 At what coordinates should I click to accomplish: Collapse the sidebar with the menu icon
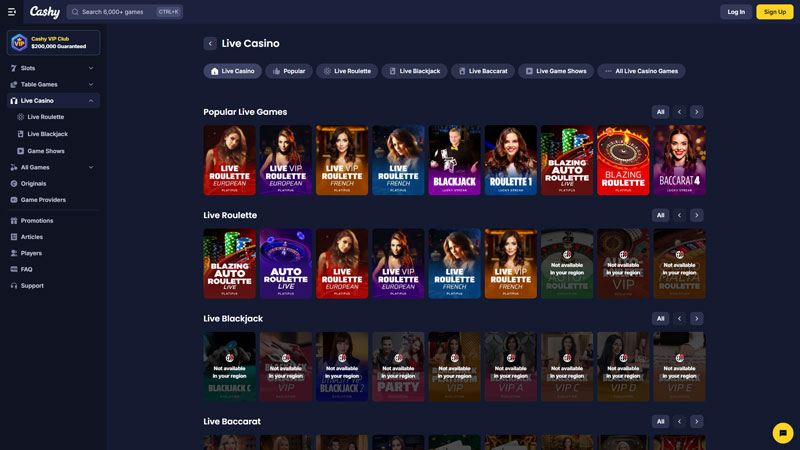tap(12, 12)
